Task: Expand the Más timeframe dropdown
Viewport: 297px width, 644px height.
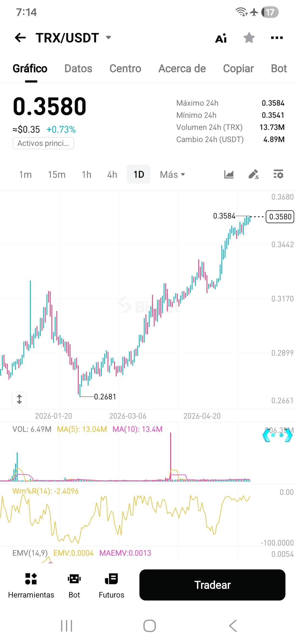Action: (172, 174)
